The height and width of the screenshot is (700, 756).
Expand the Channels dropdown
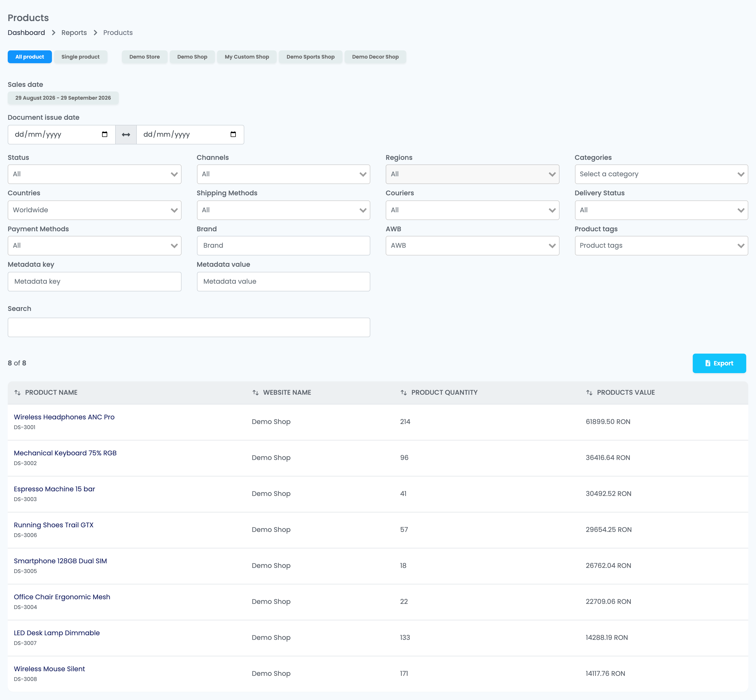pos(283,174)
